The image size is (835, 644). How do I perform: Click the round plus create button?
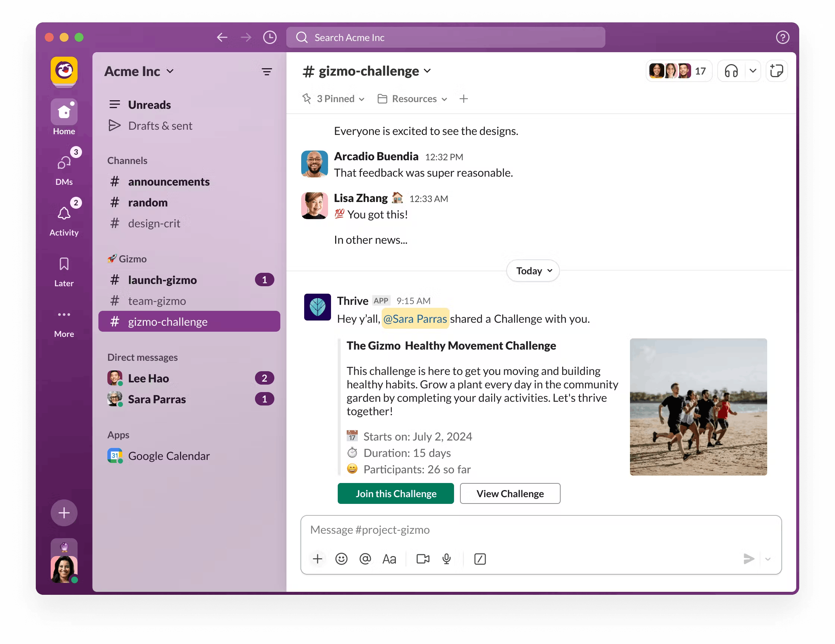click(x=64, y=513)
